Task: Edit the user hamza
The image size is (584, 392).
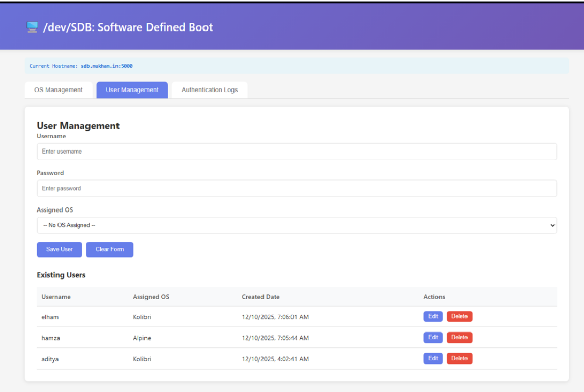Action: (433, 338)
